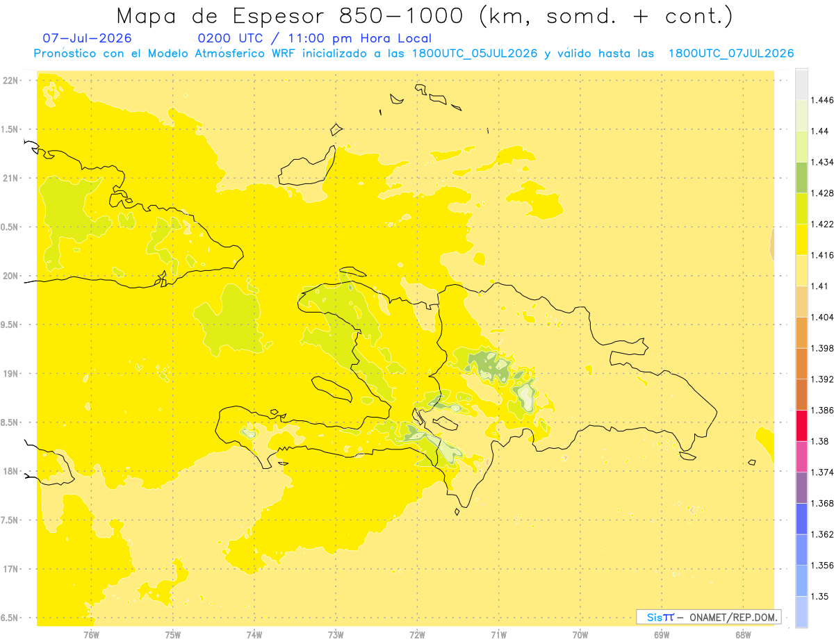Click the '74W' longitude label
834x644 pixels.
[254, 634]
